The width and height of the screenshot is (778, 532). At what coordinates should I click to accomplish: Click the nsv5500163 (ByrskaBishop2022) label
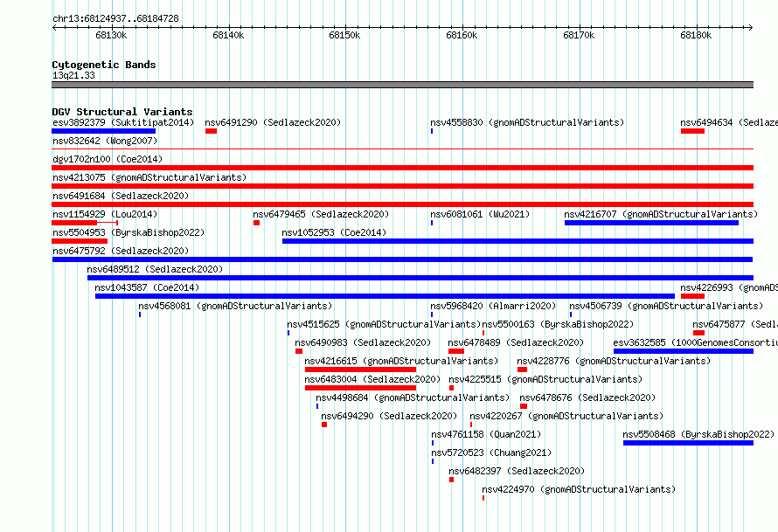(x=559, y=324)
